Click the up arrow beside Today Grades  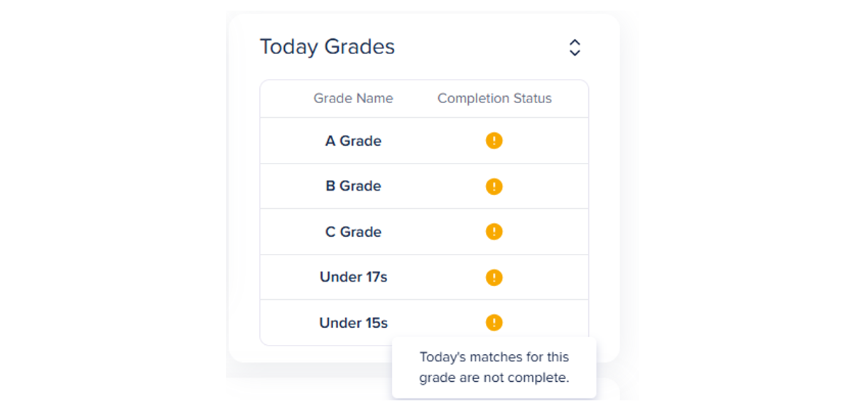(x=575, y=42)
